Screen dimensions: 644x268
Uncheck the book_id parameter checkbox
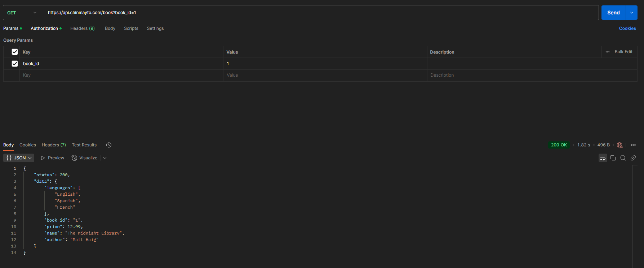point(15,64)
